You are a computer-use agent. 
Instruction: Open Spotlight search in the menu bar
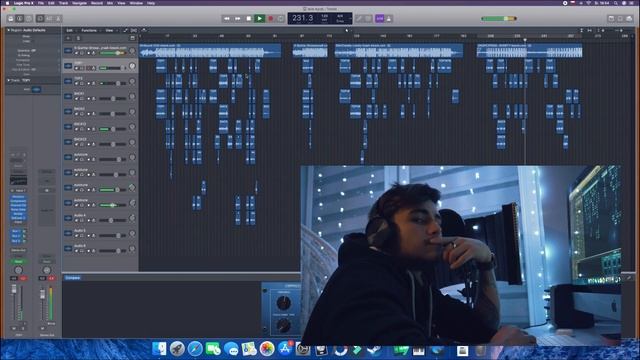pos(616,3)
